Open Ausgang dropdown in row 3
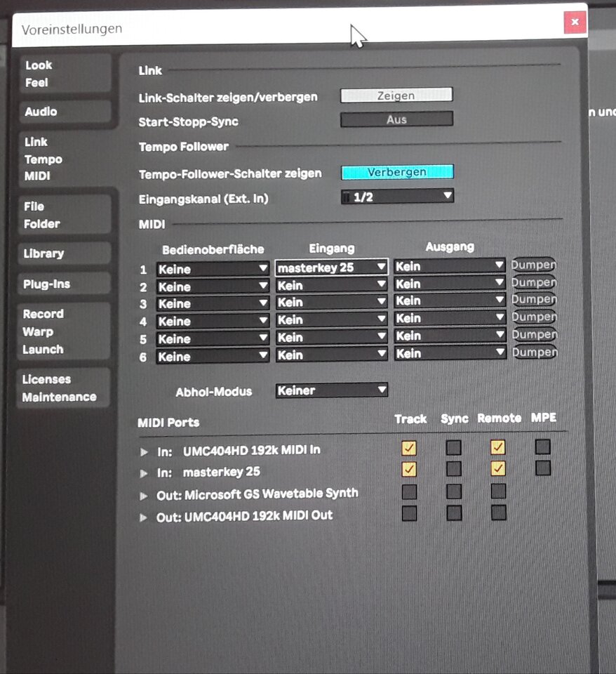This screenshot has width=616, height=674. pyautogui.click(x=450, y=300)
